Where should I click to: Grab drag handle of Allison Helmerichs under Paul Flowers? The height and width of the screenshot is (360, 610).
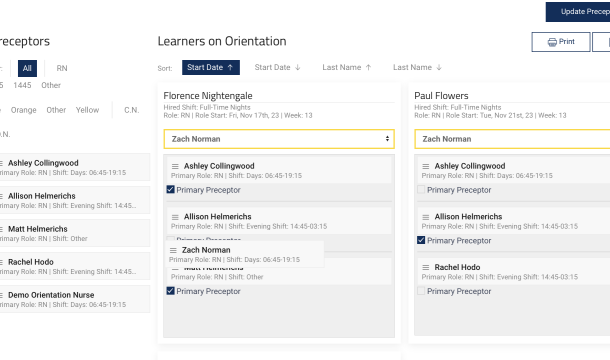[x=426, y=217]
